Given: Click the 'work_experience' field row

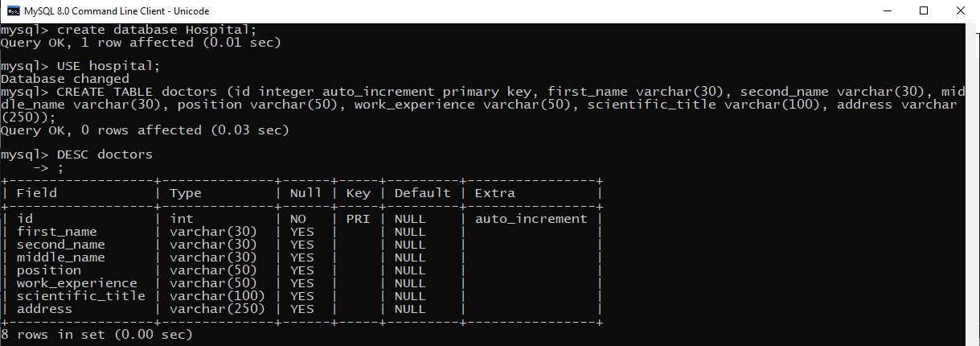Looking at the screenshot, I should pos(301,283).
